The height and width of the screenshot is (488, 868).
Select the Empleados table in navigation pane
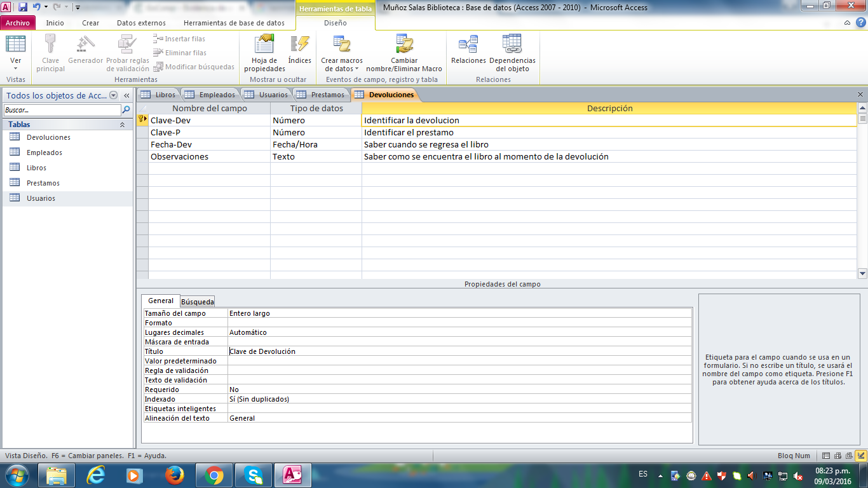coord(44,152)
